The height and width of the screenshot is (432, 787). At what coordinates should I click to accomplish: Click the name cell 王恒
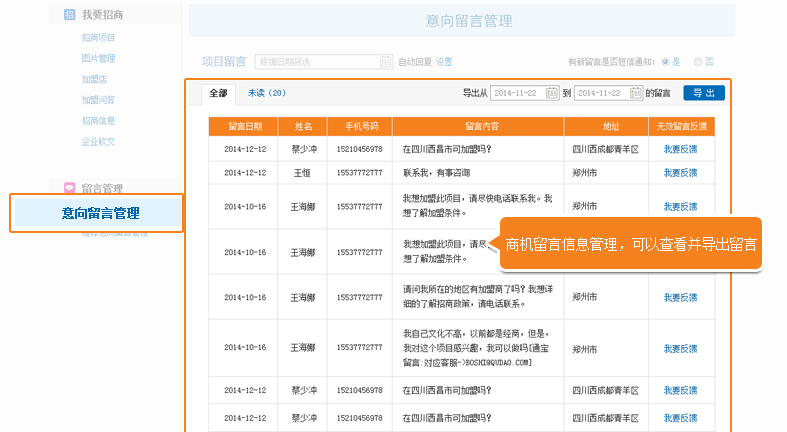pos(302,173)
